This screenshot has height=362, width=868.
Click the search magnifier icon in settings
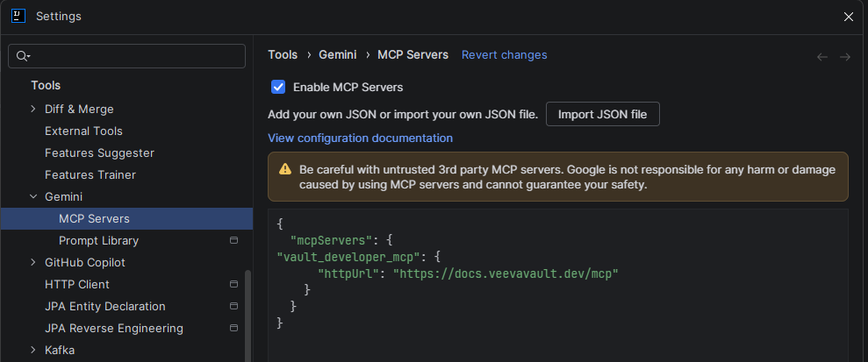click(22, 56)
